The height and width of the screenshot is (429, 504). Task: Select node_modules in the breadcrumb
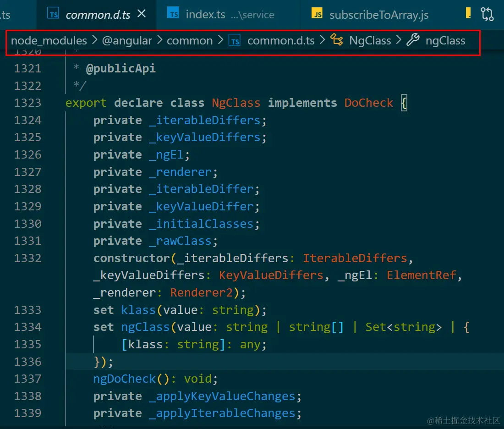[49, 41]
